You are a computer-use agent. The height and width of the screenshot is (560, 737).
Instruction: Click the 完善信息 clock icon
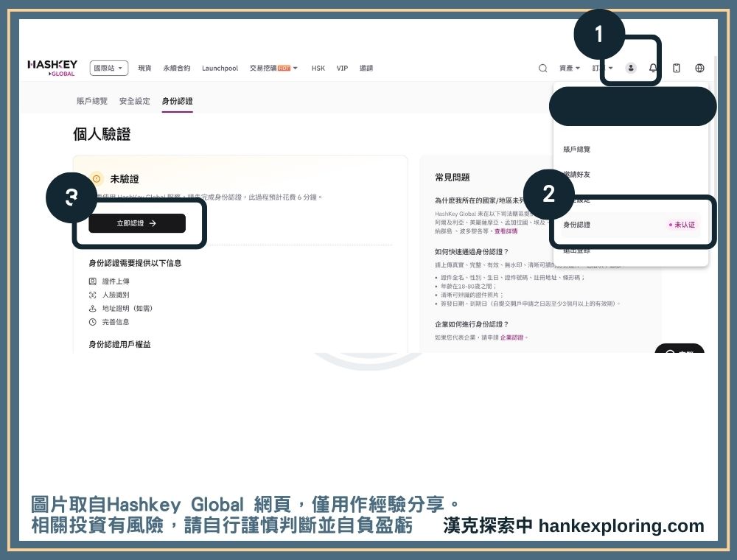[93, 322]
